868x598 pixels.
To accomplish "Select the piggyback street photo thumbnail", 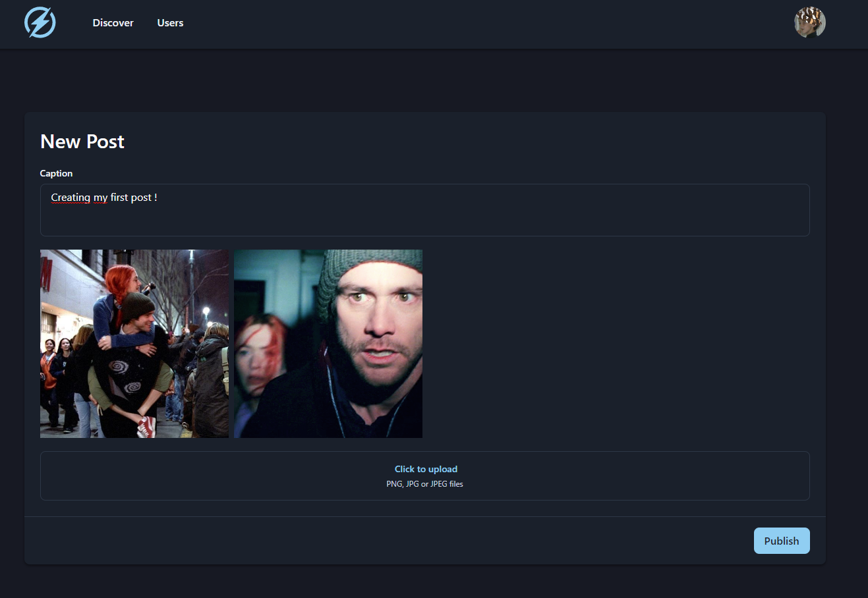I will pos(134,344).
